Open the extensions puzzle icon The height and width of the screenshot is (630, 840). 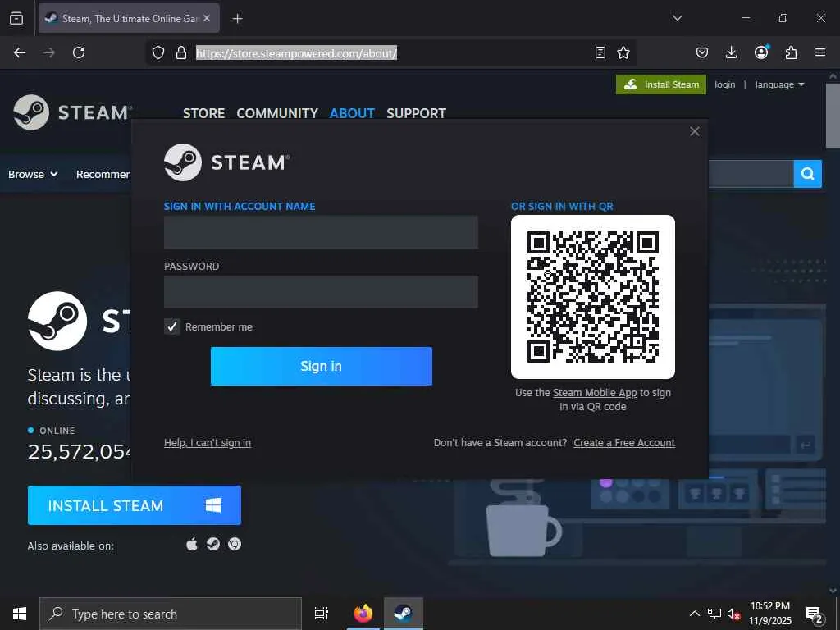(792, 52)
